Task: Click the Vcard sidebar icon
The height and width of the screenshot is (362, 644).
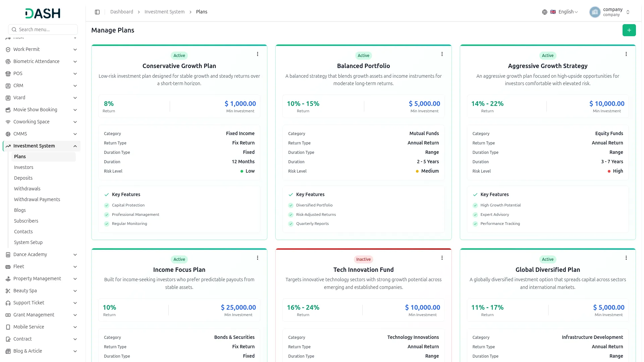Action: [x=8, y=98]
